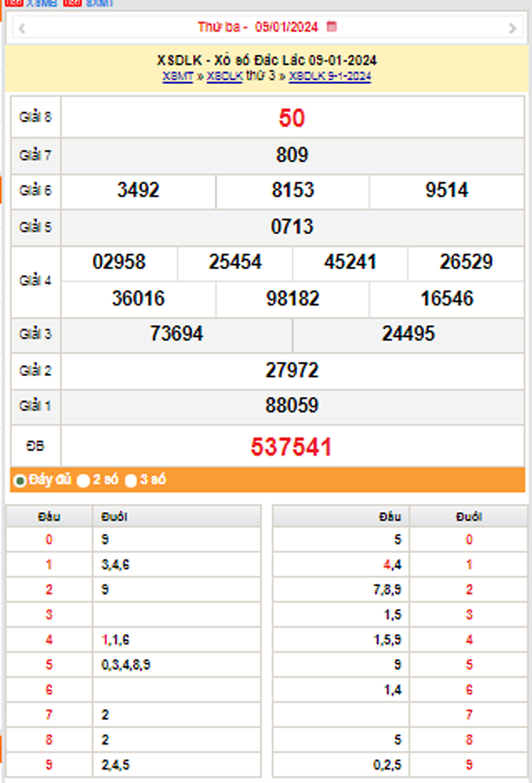
Task: Click the Giải 4 number 26529
Action: 466,262
